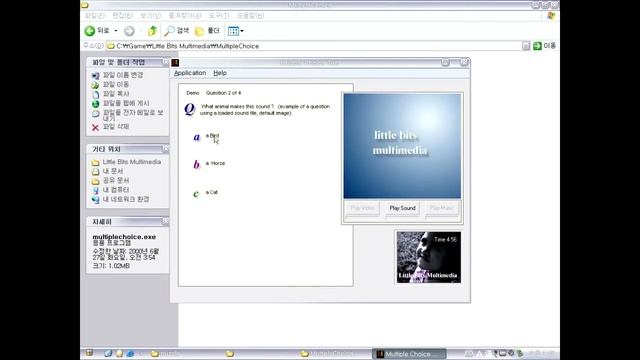Open the File (파일) menu in Explorer
This screenshot has height=360, width=640.
94,16
